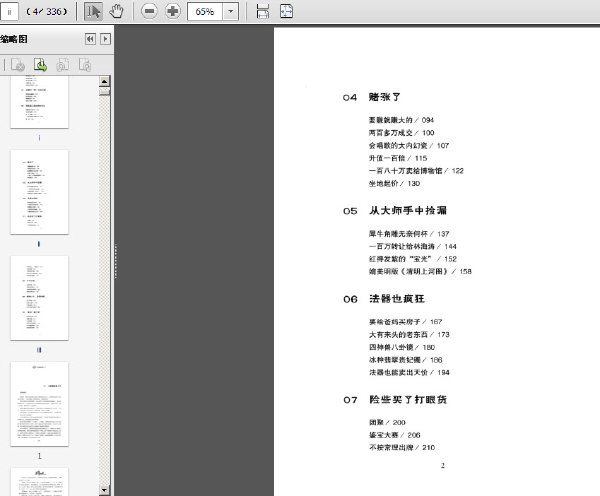Click the entry 坐地起价 / 130
This screenshot has height=496, width=600.
[x=394, y=183]
